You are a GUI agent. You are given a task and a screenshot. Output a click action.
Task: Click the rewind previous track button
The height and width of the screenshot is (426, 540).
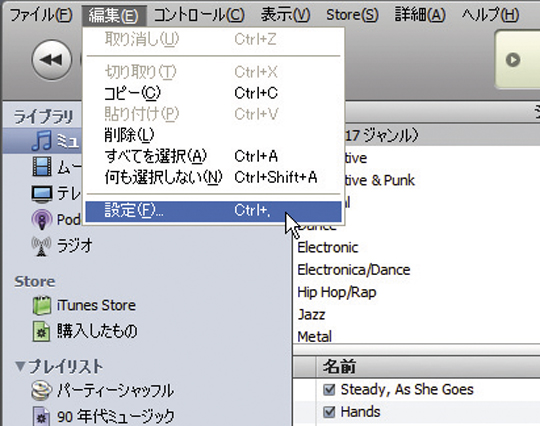pos(52,60)
